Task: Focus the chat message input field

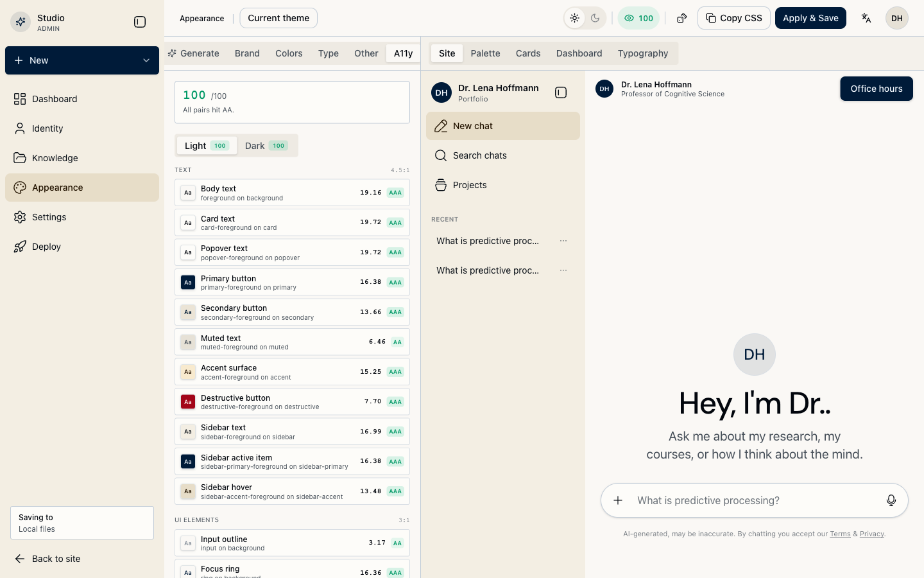Action: coord(755,500)
